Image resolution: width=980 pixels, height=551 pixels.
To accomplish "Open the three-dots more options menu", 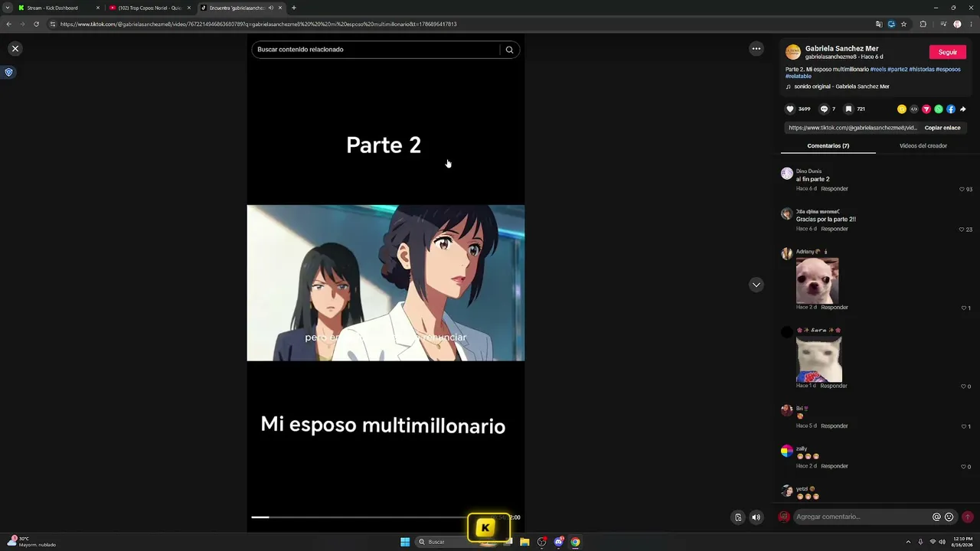I will (756, 49).
